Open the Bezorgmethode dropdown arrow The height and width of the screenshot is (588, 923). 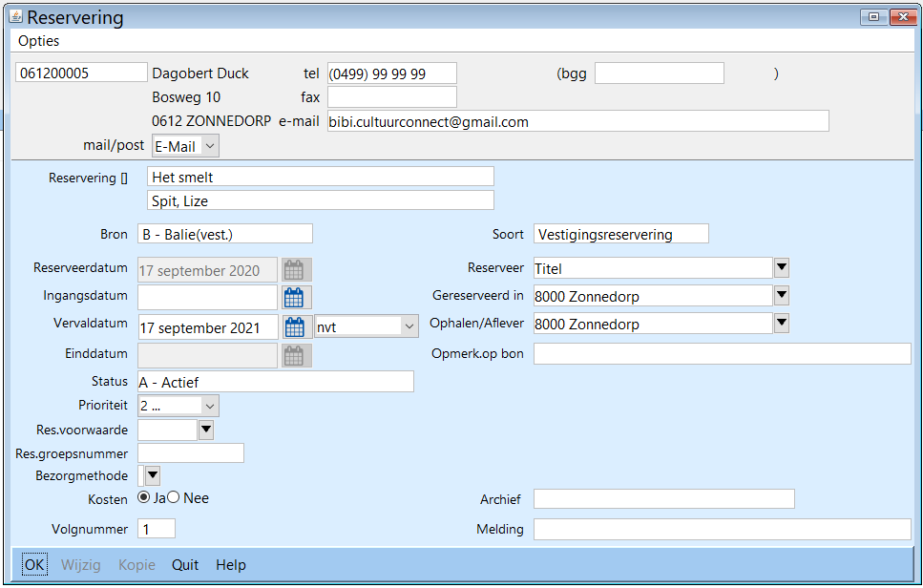click(x=152, y=474)
